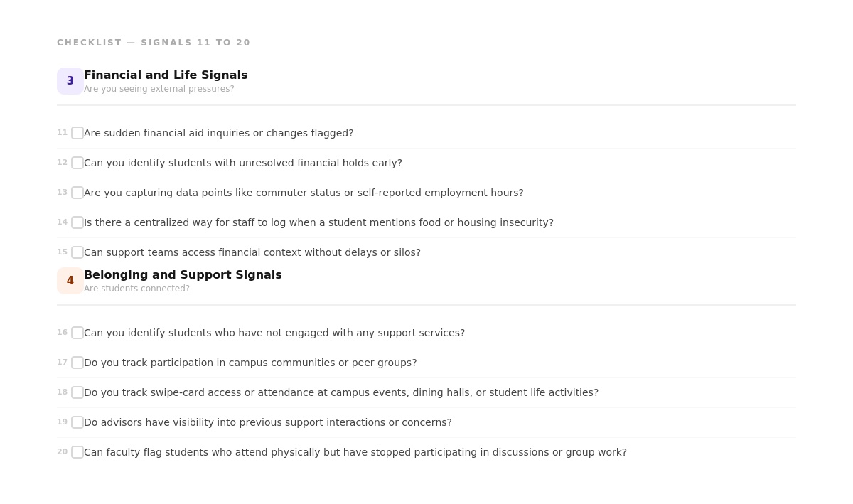Image resolution: width=853 pixels, height=504 pixels.
Task: Mark the commuter status data points checkbox
Action: point(77,193)
